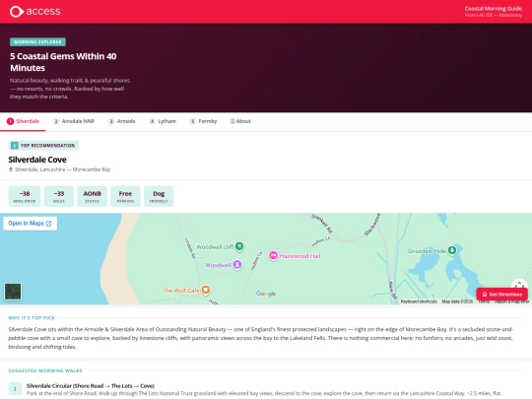The image size is (532, 399).
Task: Click the access logo in the header
Action: (34, 11)
